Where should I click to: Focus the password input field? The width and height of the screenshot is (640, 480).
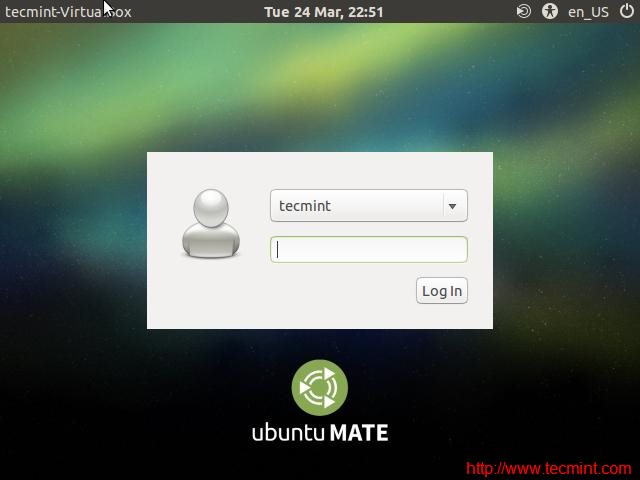click(x=369, y=249)
